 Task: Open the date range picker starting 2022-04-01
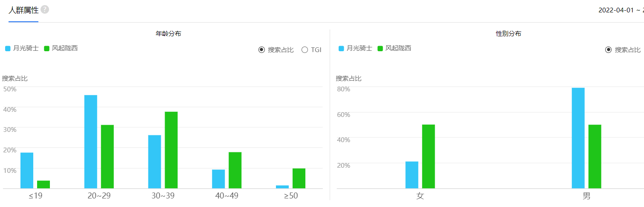621,10
